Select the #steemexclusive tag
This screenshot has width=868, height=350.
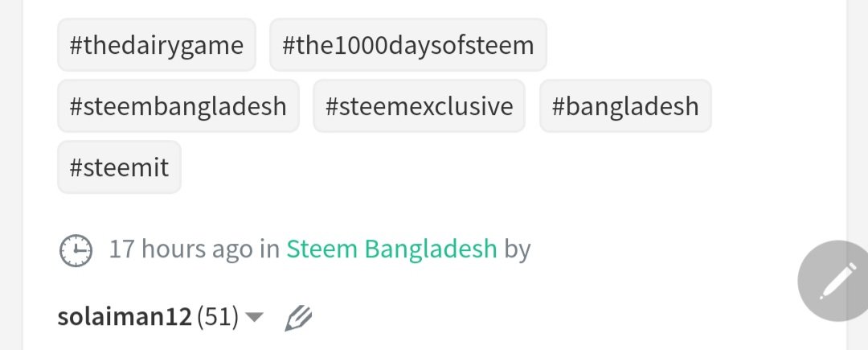pyautogui.click(x=419, y=105)
